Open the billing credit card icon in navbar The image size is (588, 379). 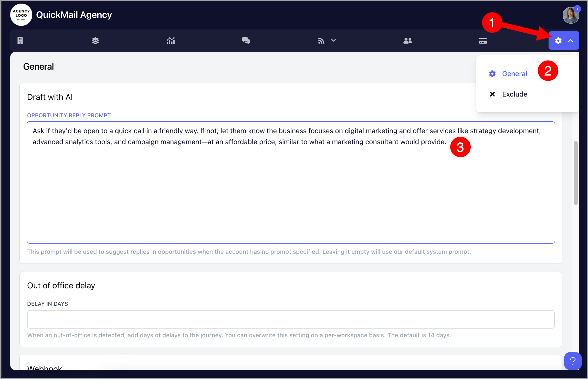(x=483, y=41)
